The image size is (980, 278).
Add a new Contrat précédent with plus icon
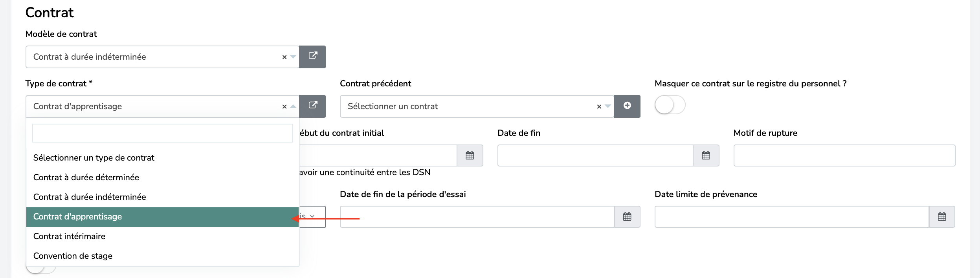click(627, 106)
